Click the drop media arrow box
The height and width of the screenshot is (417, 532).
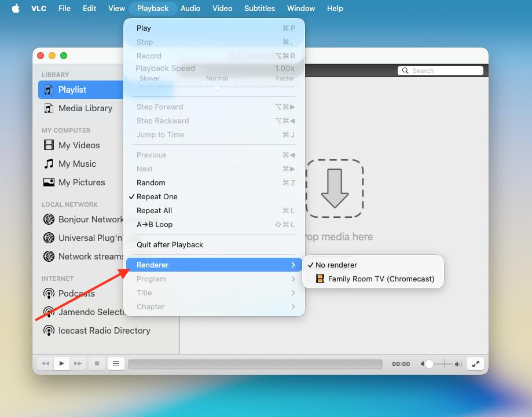(335, 188)
